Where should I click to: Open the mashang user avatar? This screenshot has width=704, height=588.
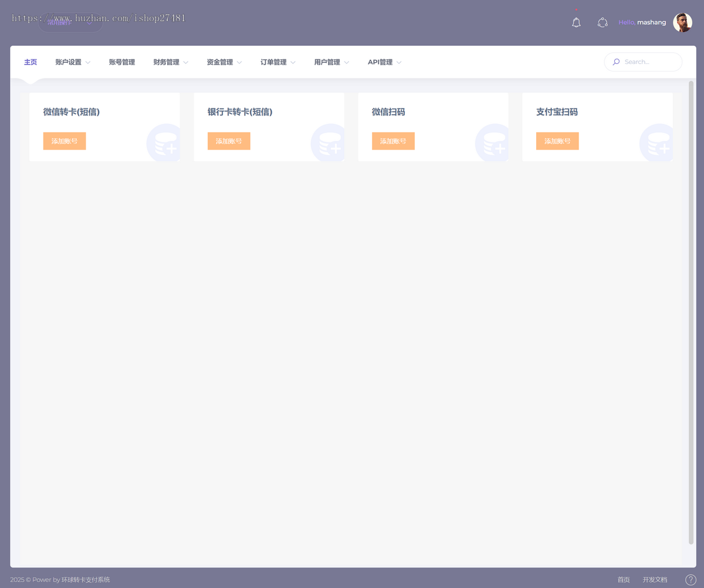click(x=682, y=22)
